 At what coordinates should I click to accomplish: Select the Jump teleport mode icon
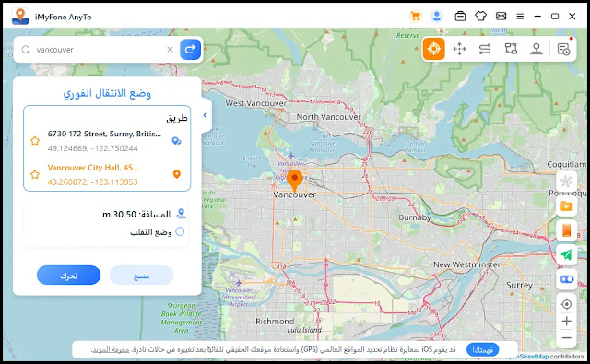pos(537,49)
